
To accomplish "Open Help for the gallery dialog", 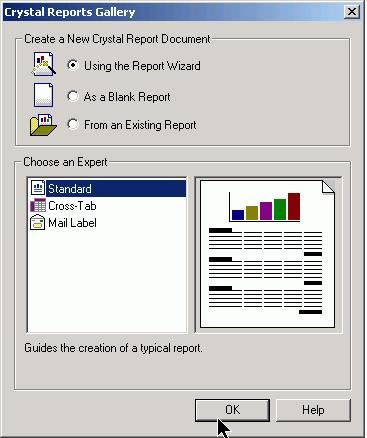I will click(x=313, y=410).
